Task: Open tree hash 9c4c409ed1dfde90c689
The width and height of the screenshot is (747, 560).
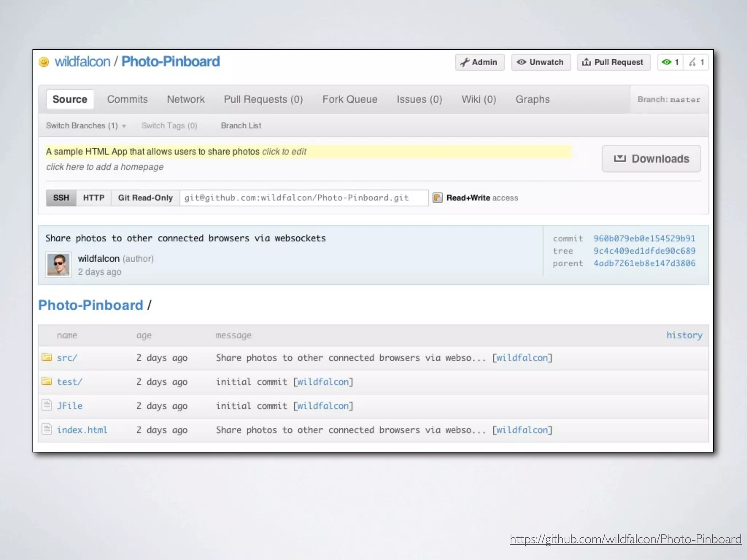Action: 644,251
